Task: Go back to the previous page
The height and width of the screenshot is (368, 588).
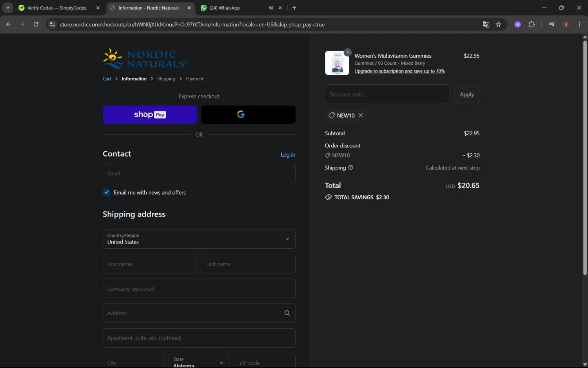Action: click(8, 24)
